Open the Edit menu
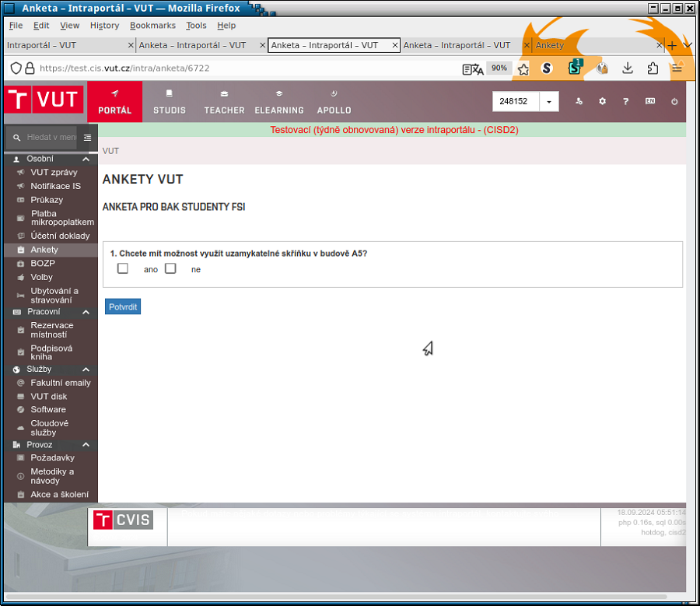 [41, 26]
